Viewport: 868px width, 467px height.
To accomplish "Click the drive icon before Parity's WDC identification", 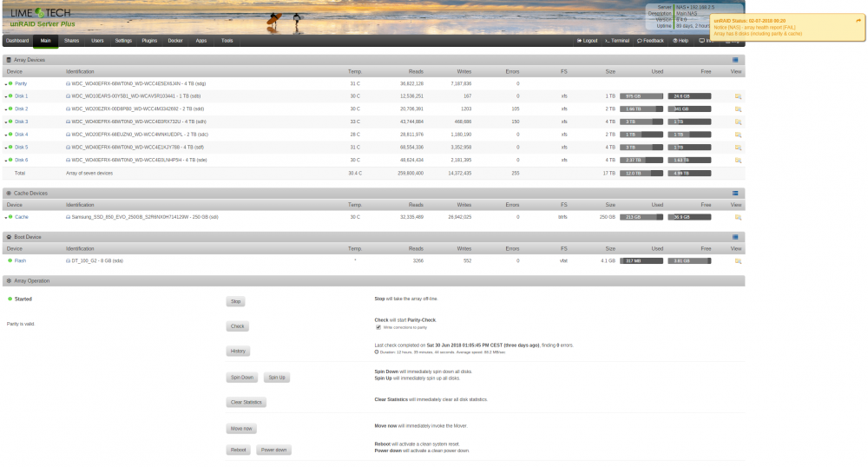I will [68, 84].
